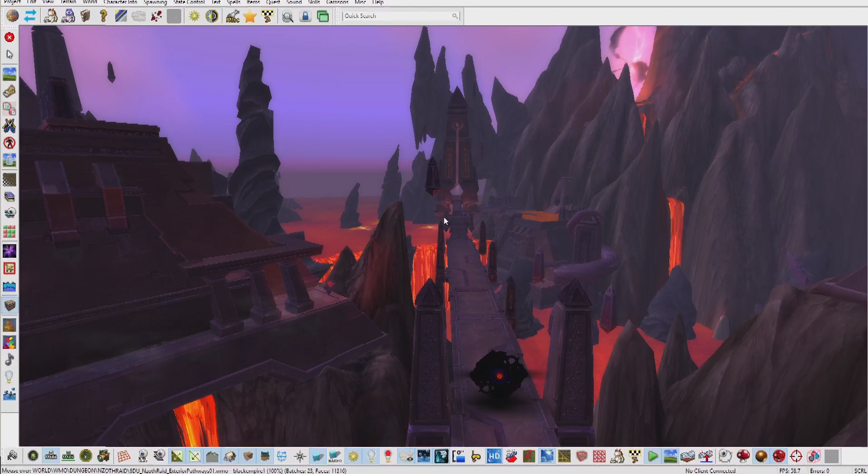Viewport: 868px width, 474px height.
Task: Click the landscape terrain icon in sidebar
Action: click(x=9, y=74)
